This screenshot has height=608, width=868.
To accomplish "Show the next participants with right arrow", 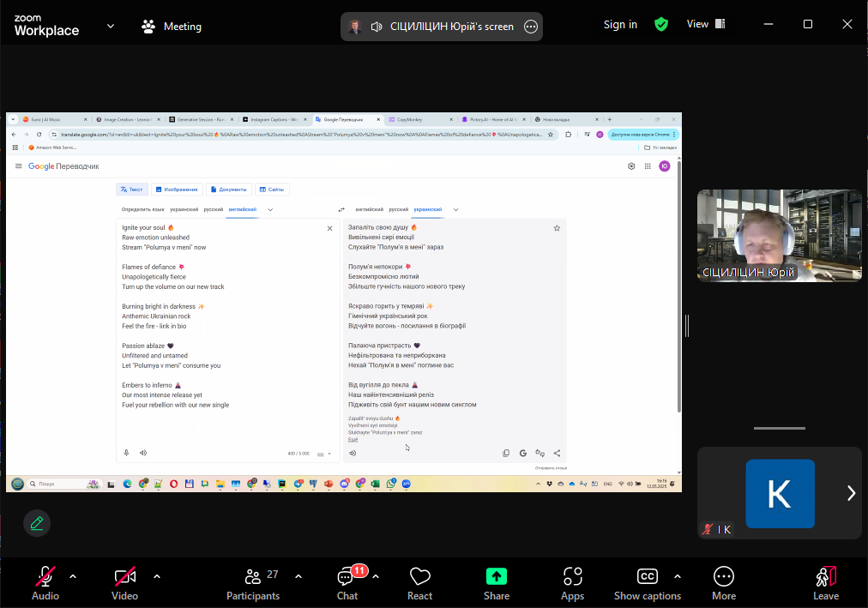I will click(x=851, y=493).
